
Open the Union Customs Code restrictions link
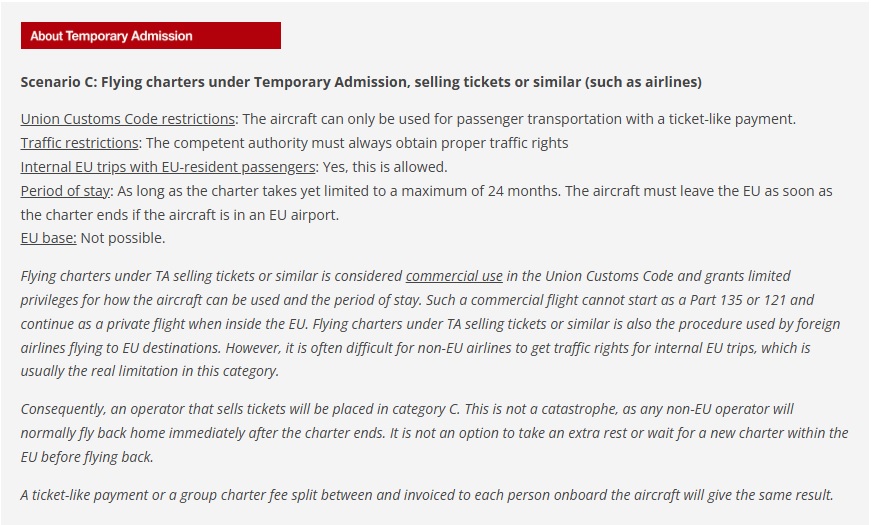(127, 119)
